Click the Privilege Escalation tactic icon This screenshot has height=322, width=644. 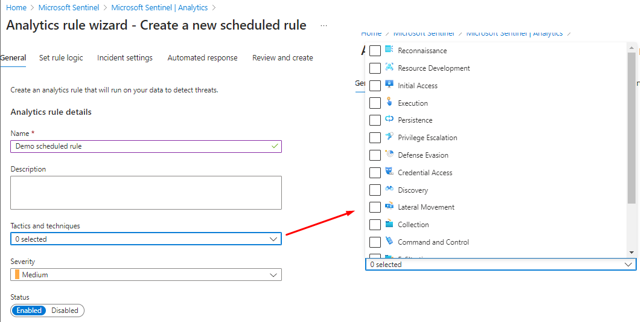click(389, 137)
